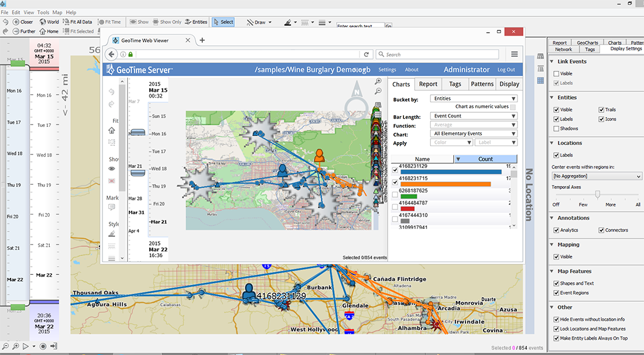Click the Draw tool button
Image resolution: width=644 pixels, height=355 pixels.
pyautogui.click(x=256, y=22)
